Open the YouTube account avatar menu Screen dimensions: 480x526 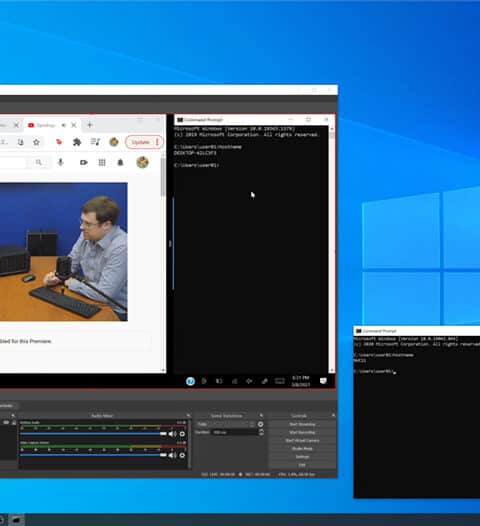pyautogui.click(x=142, y=162)
